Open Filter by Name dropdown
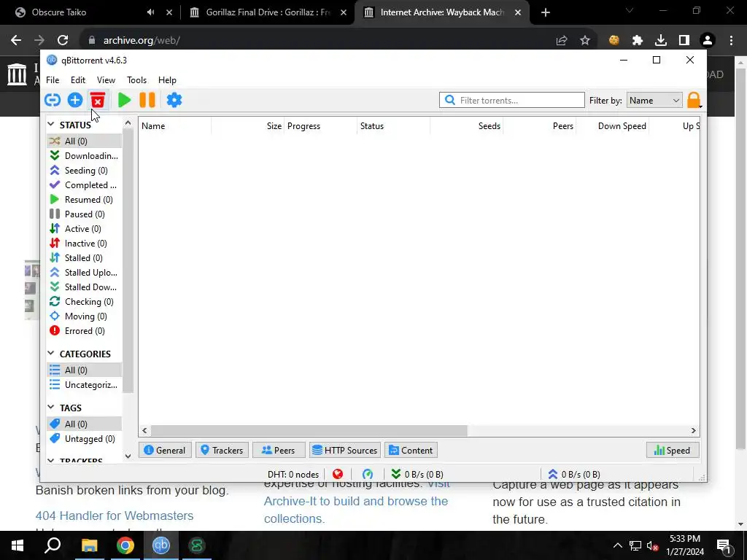 click(x=654, y=101)
